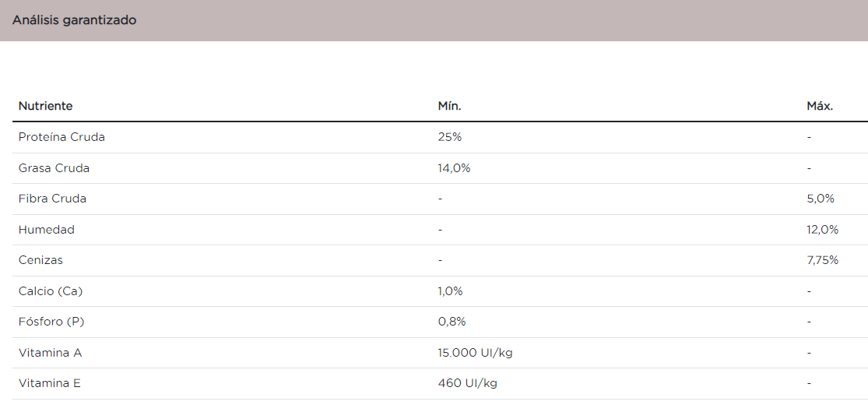The height and width of the screenshot is (412, 868).
Task: Select the Vitamina E row label
Action: (x=50, y=383)
